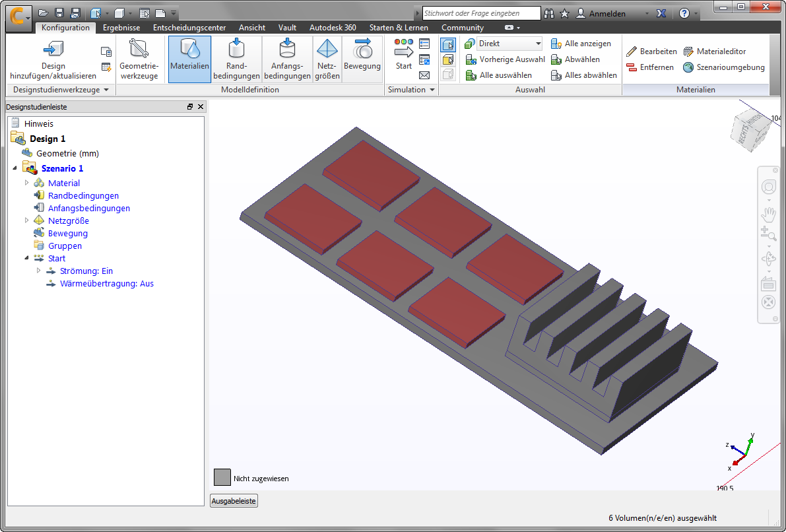Click the Save As icon in quick access toolbar
The height and width of the screenshot is (532, 786).
tap(76, 13)
